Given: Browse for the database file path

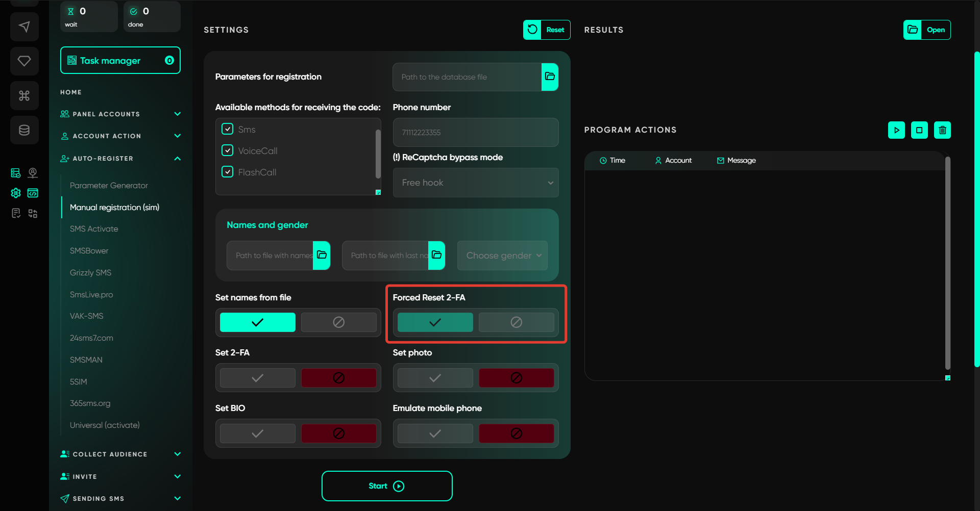Looking at the screenshot, I should pos(550,77).
